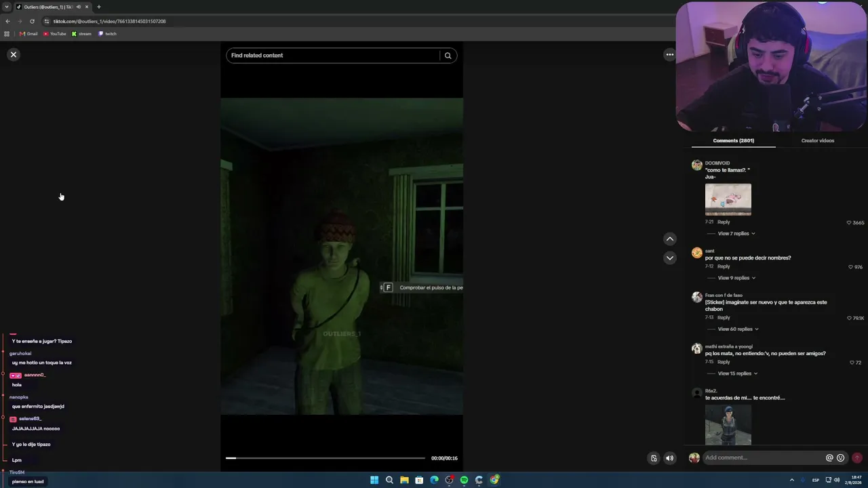Like sant's comment with 976 likes
Image resolution: width=868 pixels, height=488 pixels.
tap(850, 267)
